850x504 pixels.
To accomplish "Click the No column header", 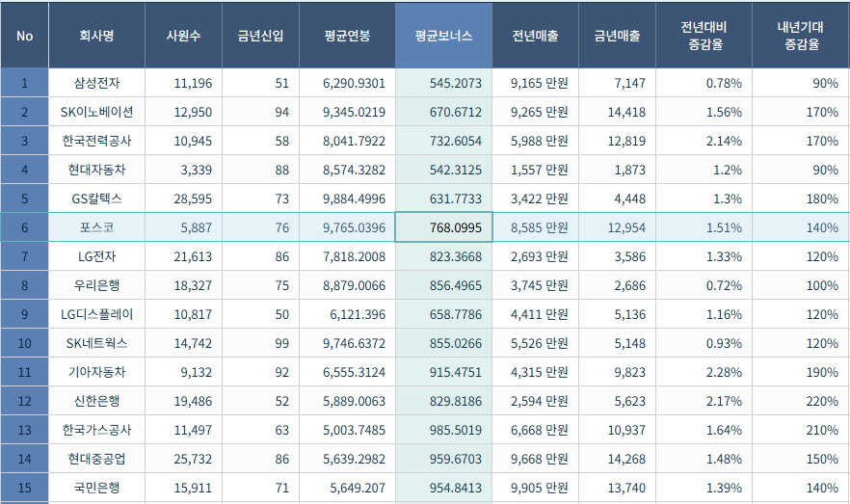I will pos(24,36).
